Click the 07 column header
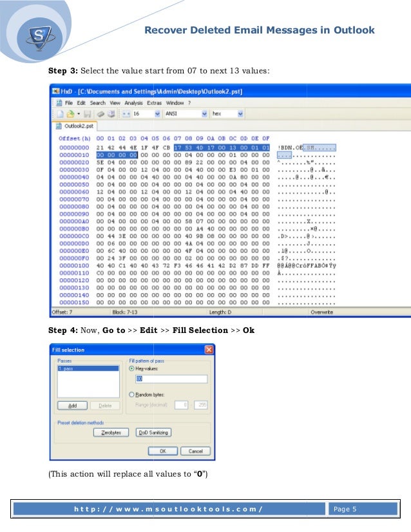The width and height of the screenshot is (411, 532). click(178, 138)
